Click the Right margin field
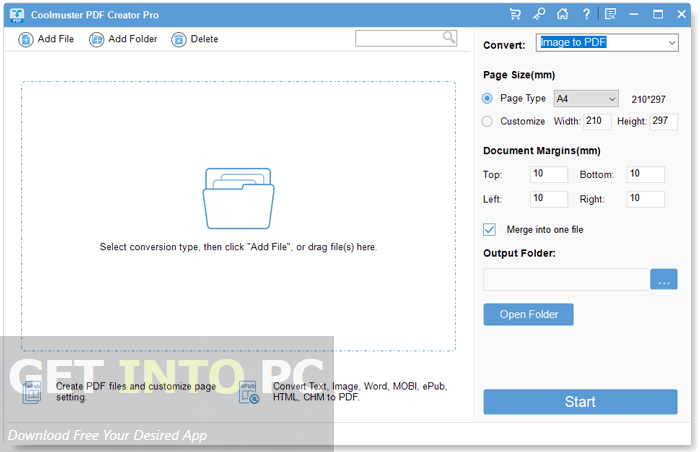Viewport: 700px width, 452px height. point(646,199)
